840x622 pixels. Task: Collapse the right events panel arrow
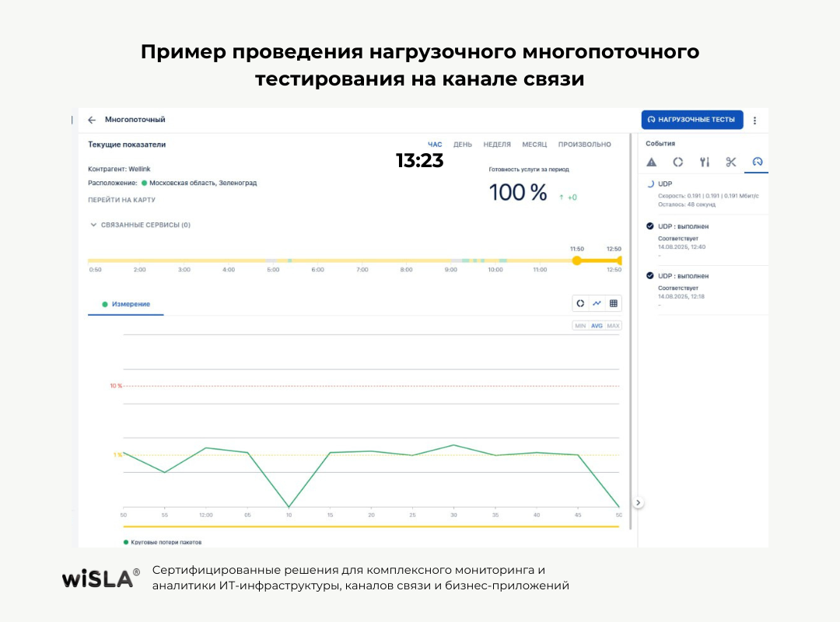pyautogui.click(x=639, y=502)
